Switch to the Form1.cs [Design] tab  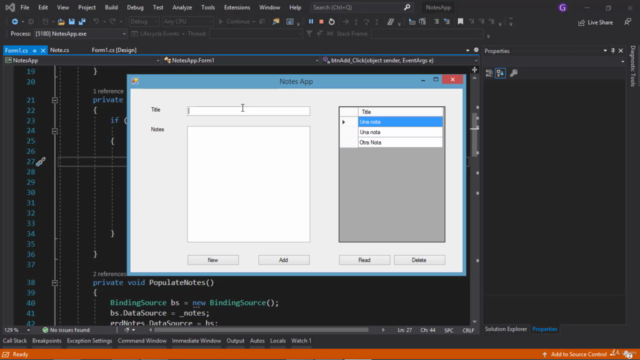click(114, 50)
